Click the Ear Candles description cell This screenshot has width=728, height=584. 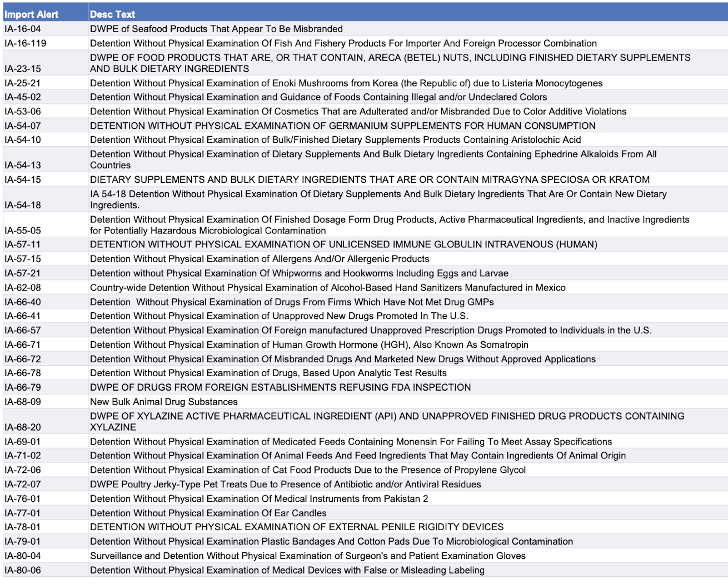tap(208, 513)
